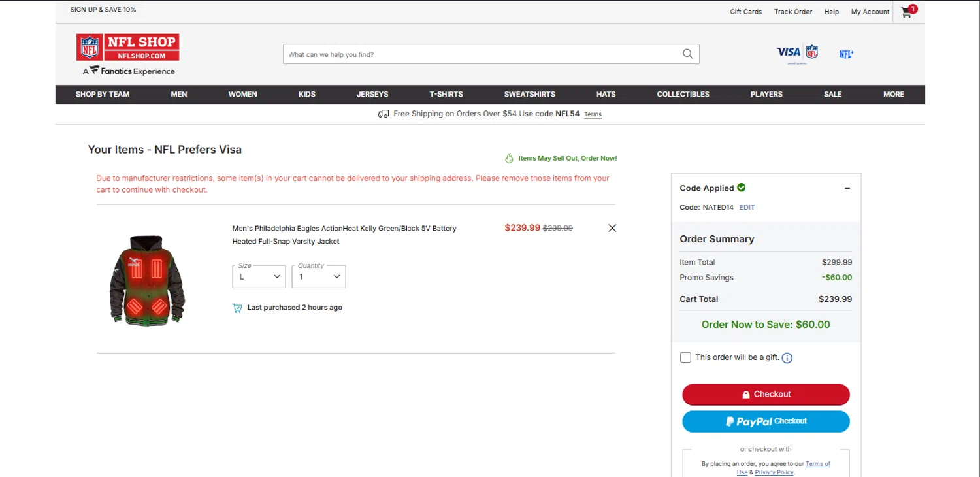Open the Sweatshirts menu
Screen dimensions: 980x477
pyautogui.click(x=530, y=94)
